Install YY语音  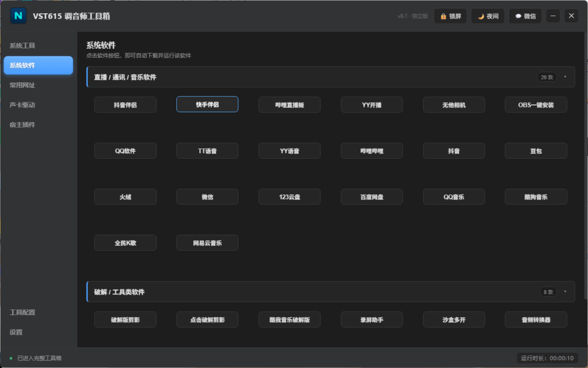(289, 151)
